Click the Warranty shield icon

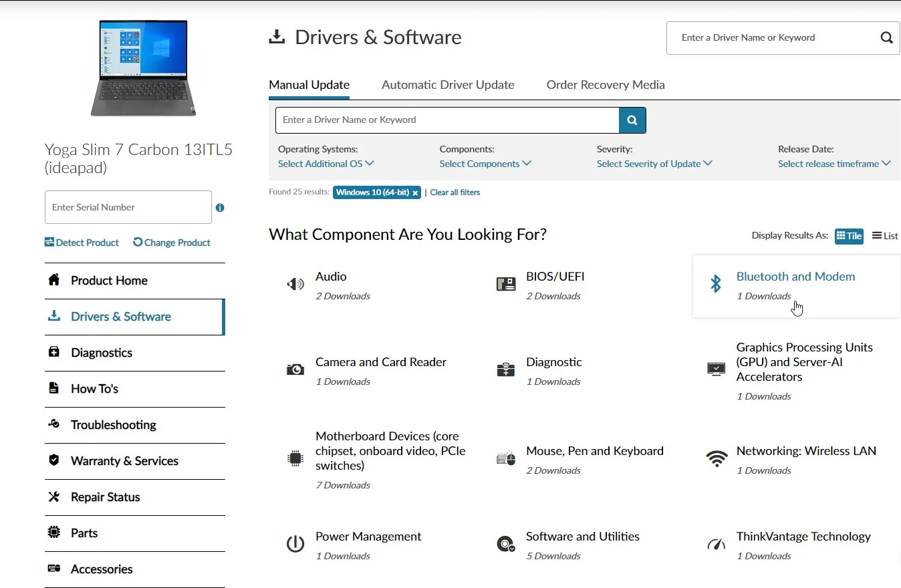click(54, 460)
